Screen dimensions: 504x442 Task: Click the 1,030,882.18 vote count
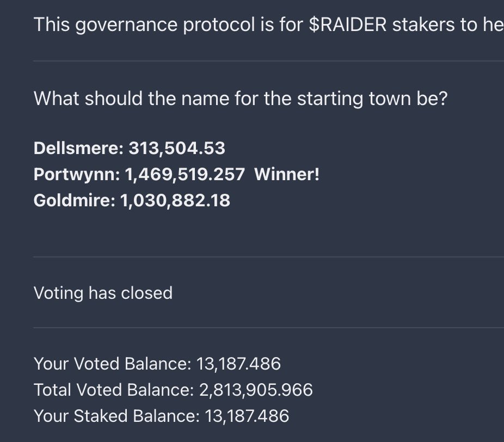tap(175, 201)
